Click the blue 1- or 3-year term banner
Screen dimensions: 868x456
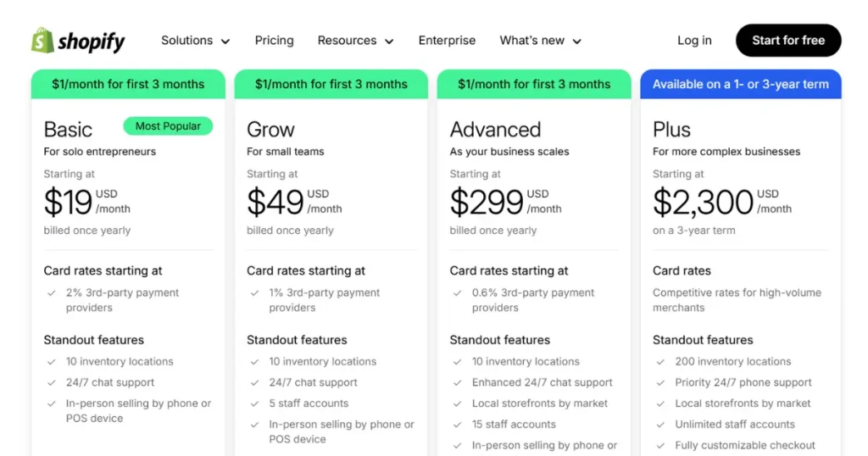(740, 84)
